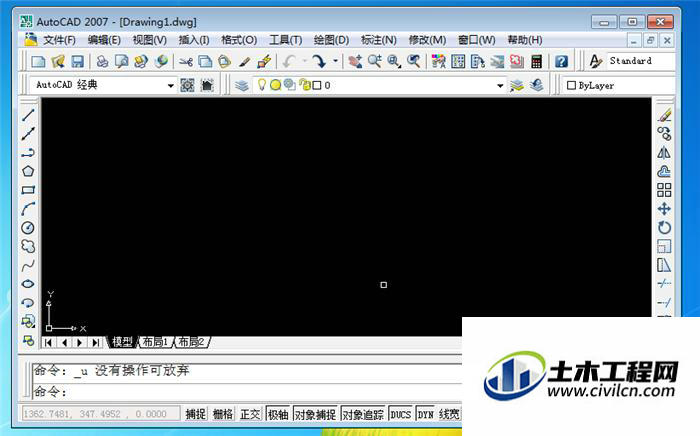Open the 视图(V) menu

click(150, 40)
